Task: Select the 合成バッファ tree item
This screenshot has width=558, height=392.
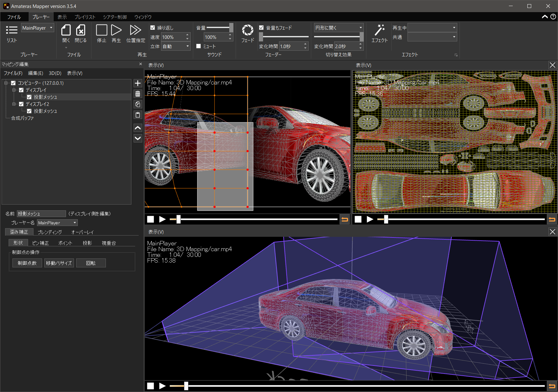Action: [x=22, y=118]
